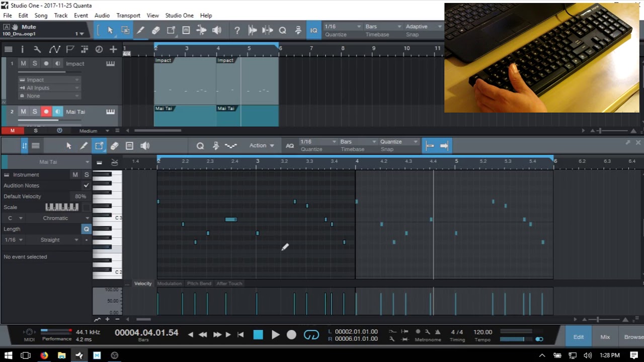Toggle monitor on the Mai Tai track
This screenshot has height=362, width=644.
tap(57, 112)
